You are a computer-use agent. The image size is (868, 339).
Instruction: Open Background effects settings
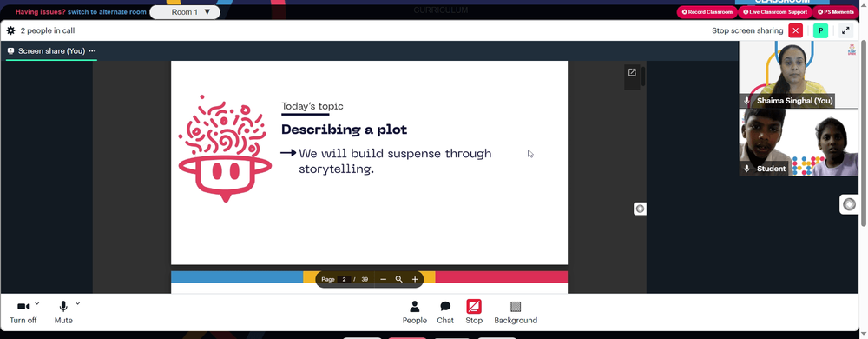click(516, 312)
